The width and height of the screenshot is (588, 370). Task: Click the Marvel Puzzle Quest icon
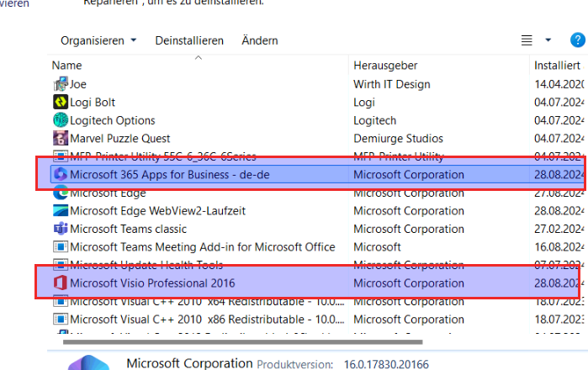click(x=60, y=138)
